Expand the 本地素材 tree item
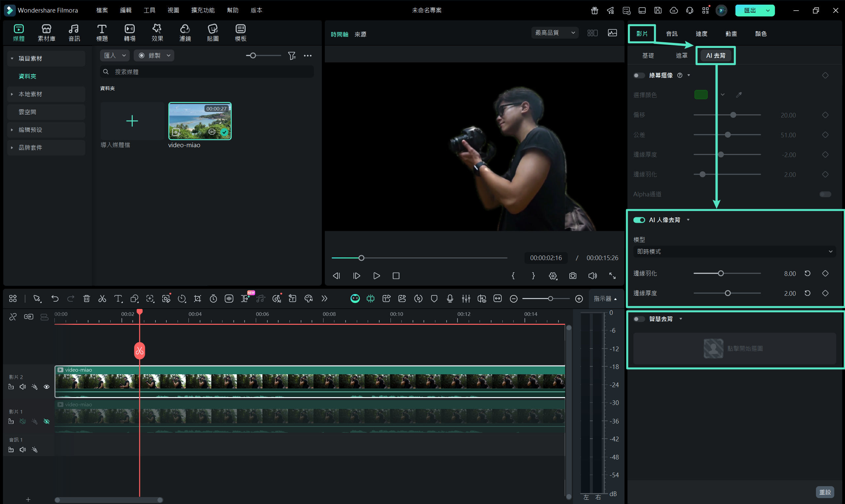Viewport: 845px width, 504px height. pos(12,94)
